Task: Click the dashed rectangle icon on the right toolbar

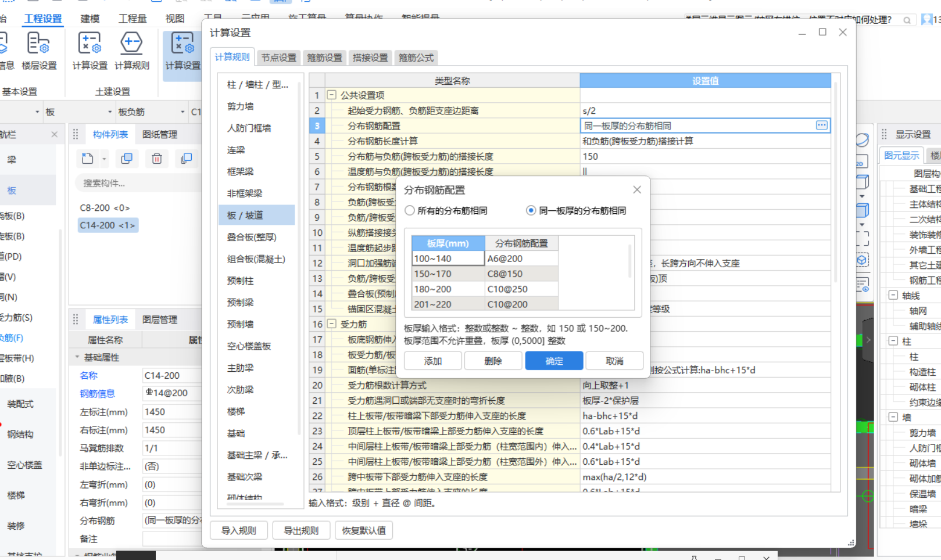Action: click(863, 238)
